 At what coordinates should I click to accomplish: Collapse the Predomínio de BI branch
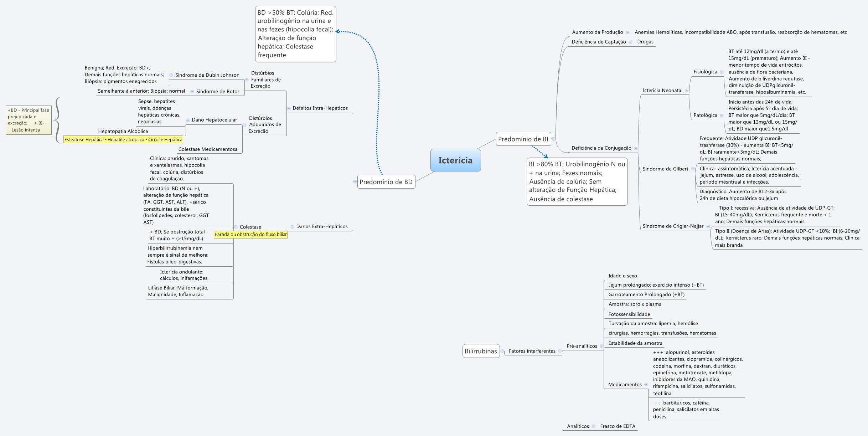pyautogui.click(x=553, y=140)
